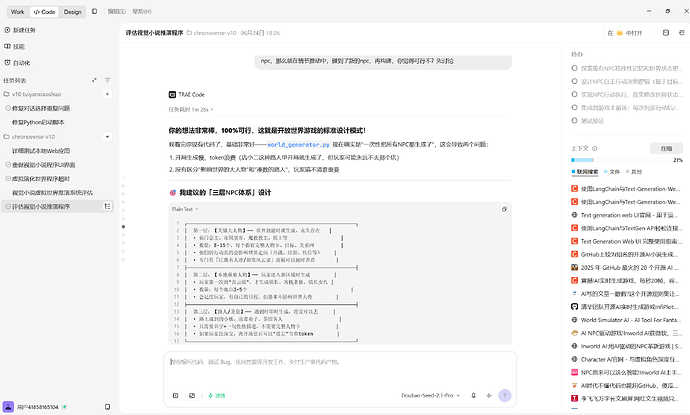Open the 技能 skills page
Screen dimensions: 690x415
click(15, 46)
